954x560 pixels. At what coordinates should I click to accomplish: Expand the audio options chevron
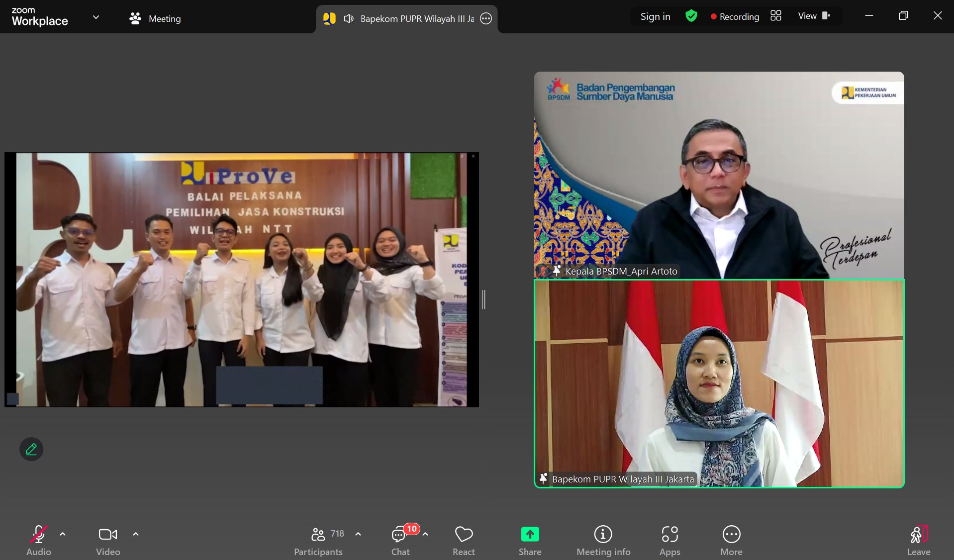click(63, 534)
